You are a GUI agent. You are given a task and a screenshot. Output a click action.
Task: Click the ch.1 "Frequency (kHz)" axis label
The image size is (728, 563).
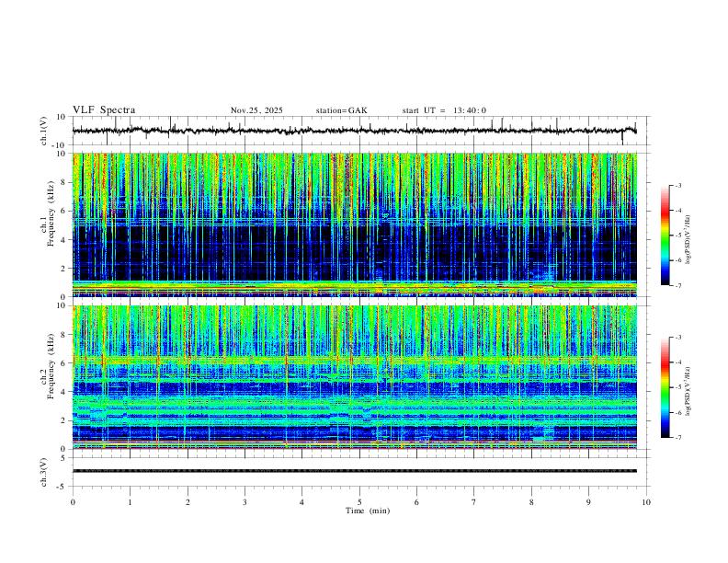(x=51, y=214)
